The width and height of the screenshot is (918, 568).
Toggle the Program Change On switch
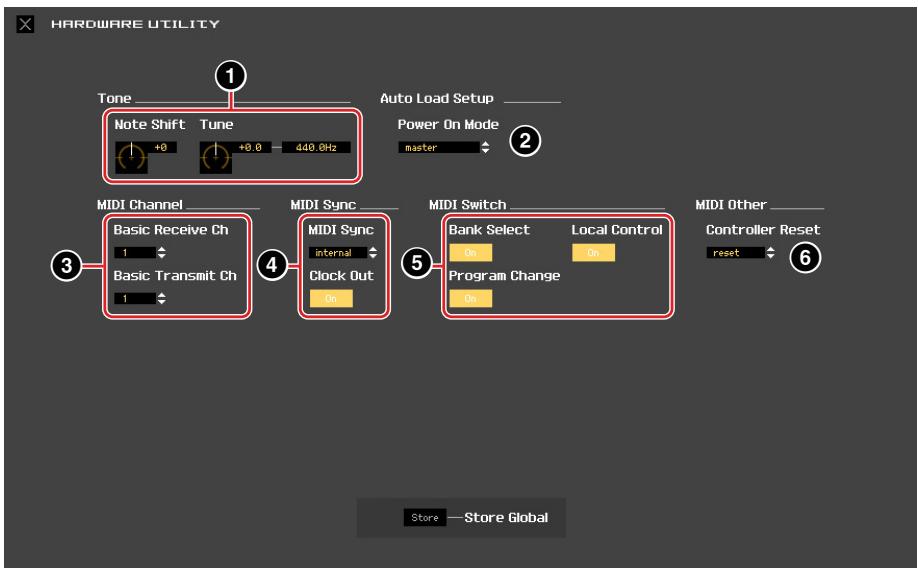click(471, 299)
